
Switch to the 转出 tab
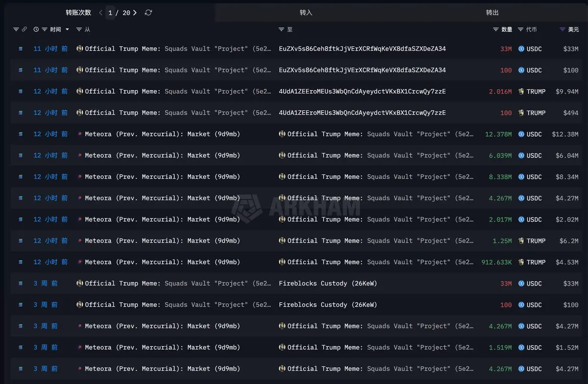[x=492, y=13]
